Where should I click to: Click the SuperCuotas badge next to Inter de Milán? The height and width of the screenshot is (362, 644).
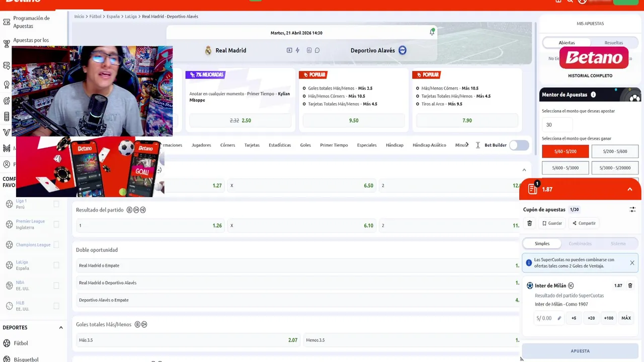click(571, 286)
